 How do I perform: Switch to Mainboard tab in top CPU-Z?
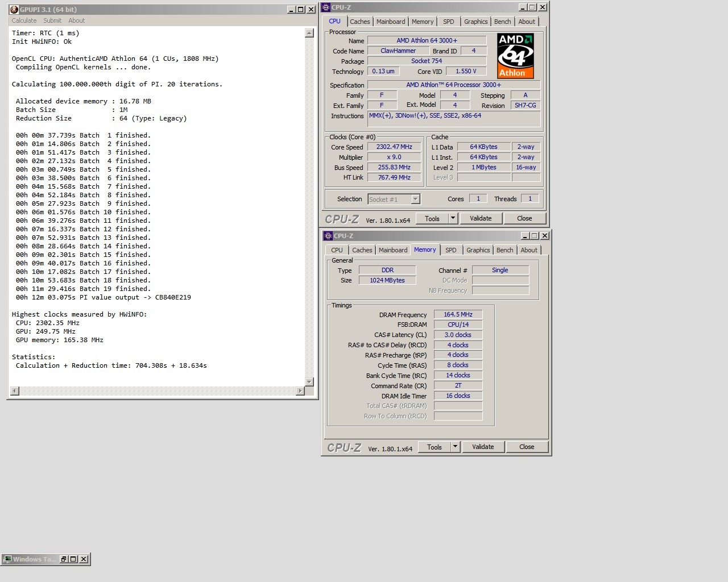[x=391, y=22]
